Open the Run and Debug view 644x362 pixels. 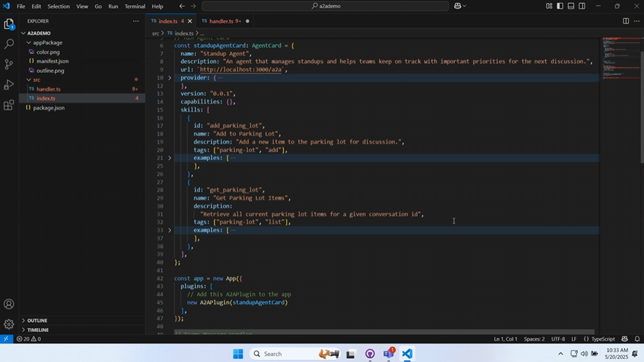(x=9, y=84)
